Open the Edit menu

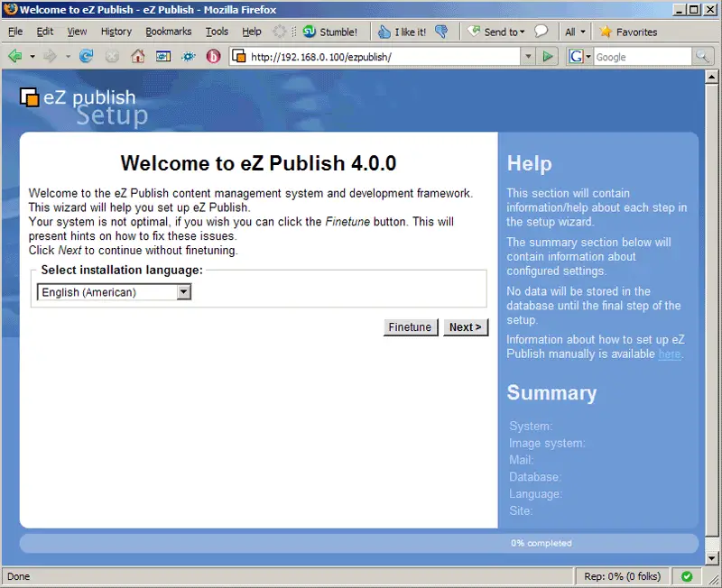[45, 32]
